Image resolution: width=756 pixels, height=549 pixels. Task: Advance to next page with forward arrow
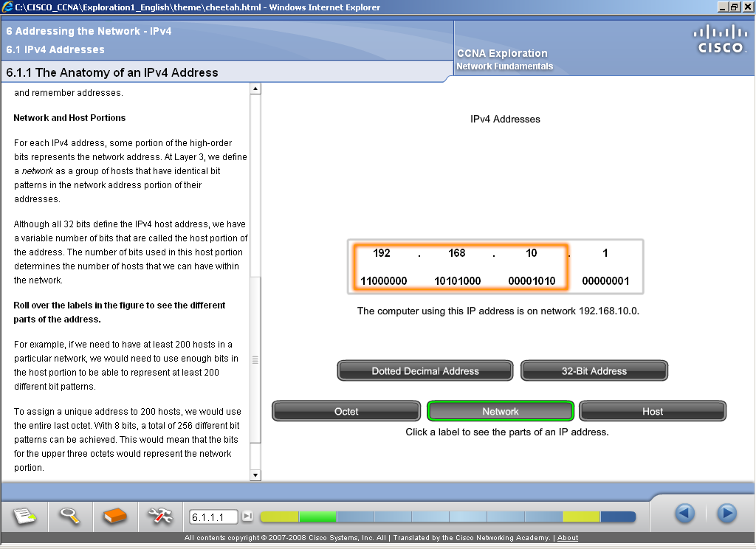point(726,513)
